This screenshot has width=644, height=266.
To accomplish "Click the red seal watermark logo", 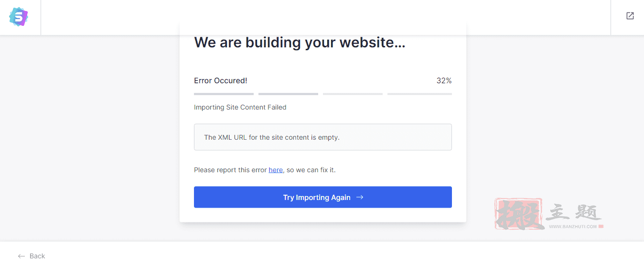I will coord(519,214).
